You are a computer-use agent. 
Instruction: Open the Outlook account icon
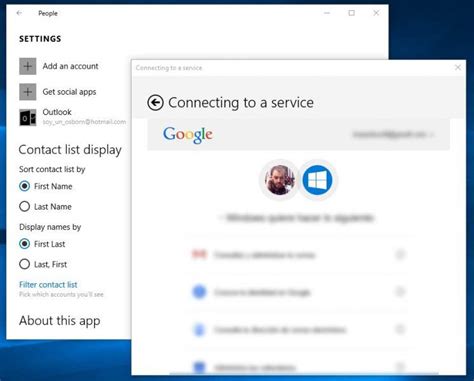point(28,117)
